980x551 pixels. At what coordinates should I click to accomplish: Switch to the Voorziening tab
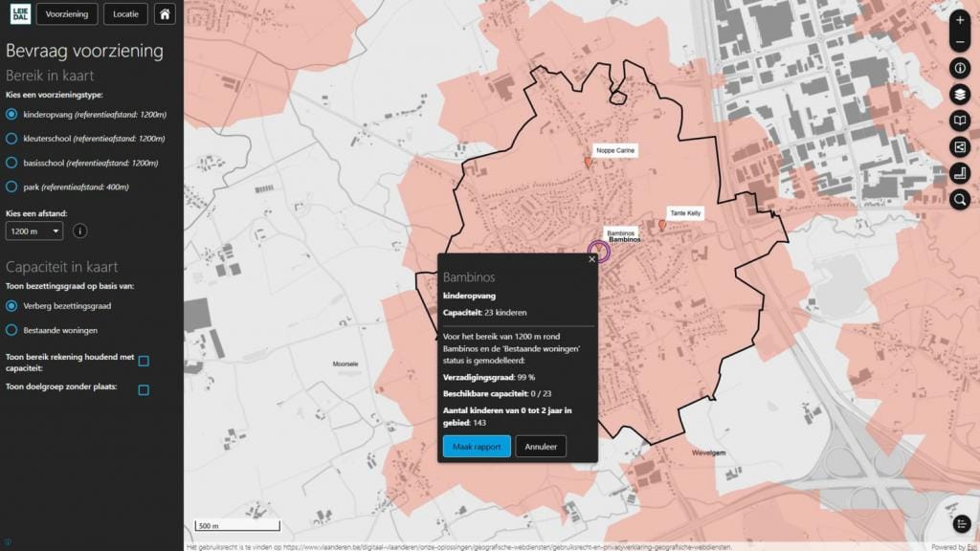coord(67,14)
